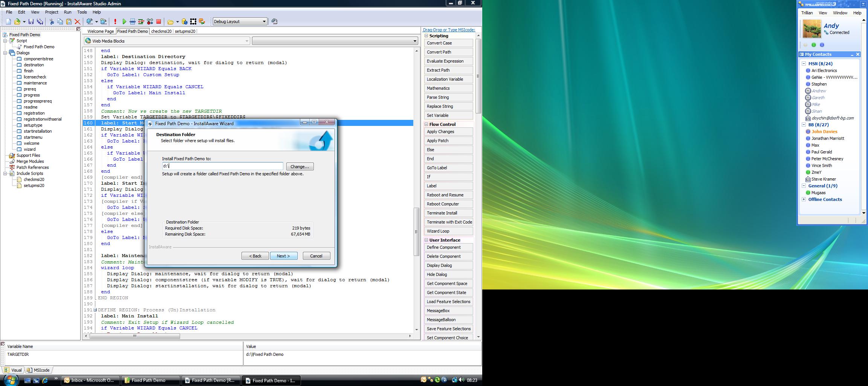Click the Paste clipboard icon
The width and height of the screenshot is (868, 386).
click(69, 21)
